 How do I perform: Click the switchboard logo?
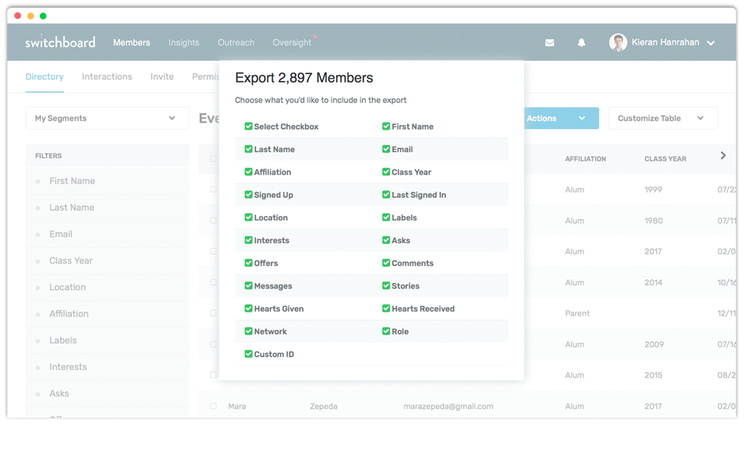click(x=60, y=42)
